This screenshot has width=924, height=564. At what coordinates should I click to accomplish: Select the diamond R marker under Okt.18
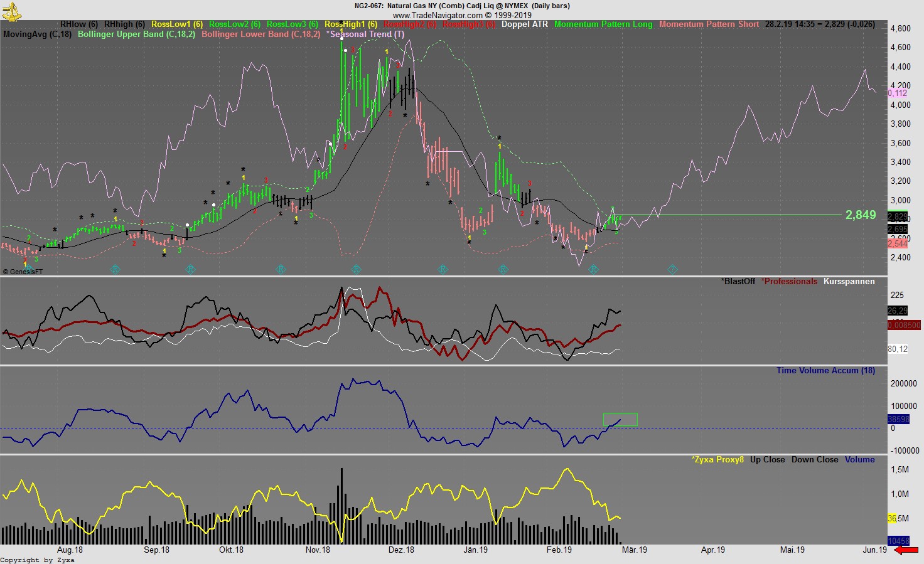(281, 269)
